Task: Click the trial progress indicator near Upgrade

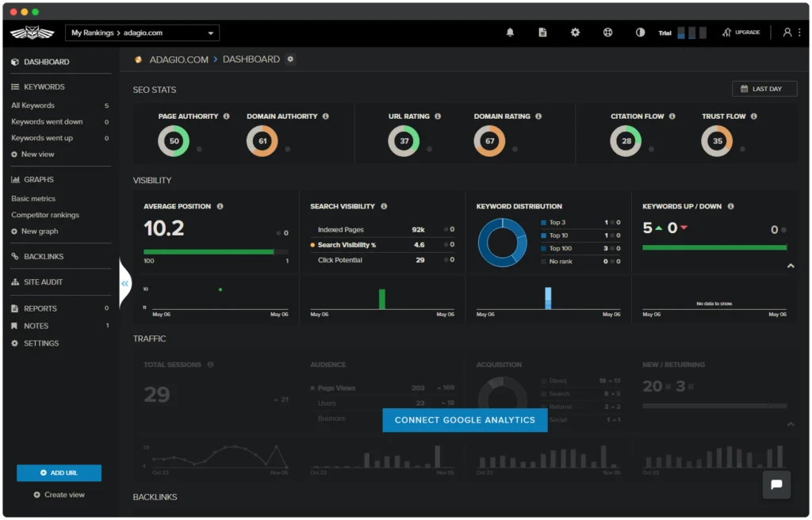Action: pos(694,32)
